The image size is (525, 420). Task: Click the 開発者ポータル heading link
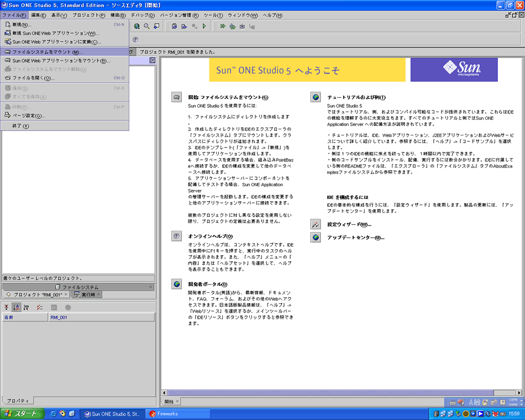point(207,284)
